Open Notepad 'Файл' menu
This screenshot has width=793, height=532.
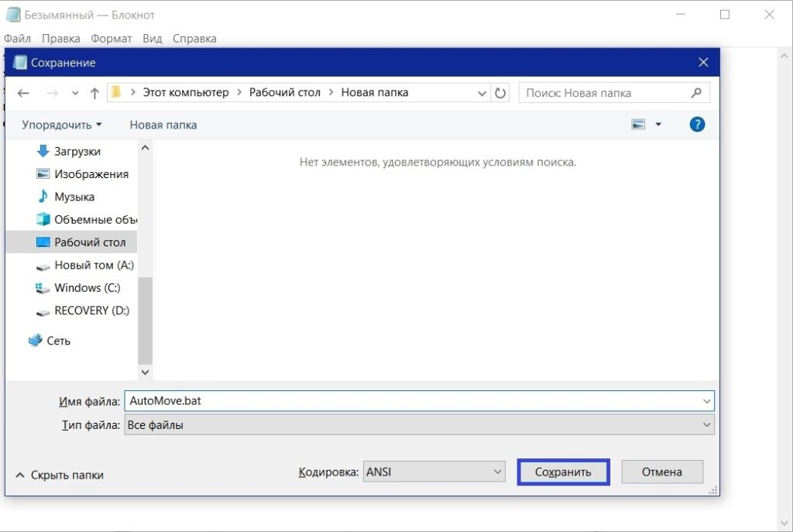17,39
